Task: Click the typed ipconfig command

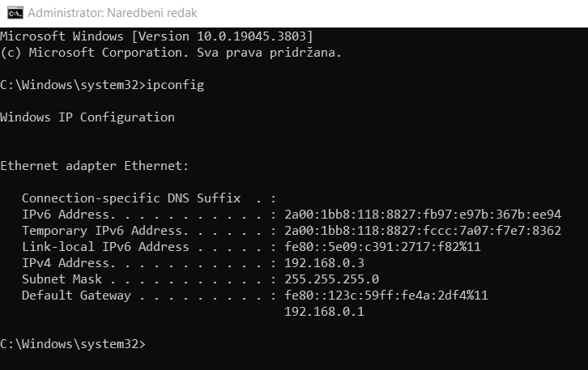Action: 175,85
